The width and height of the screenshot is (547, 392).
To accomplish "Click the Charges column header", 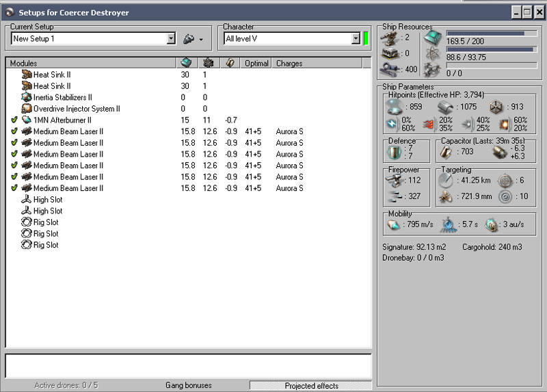I will [x=317, y=63].
